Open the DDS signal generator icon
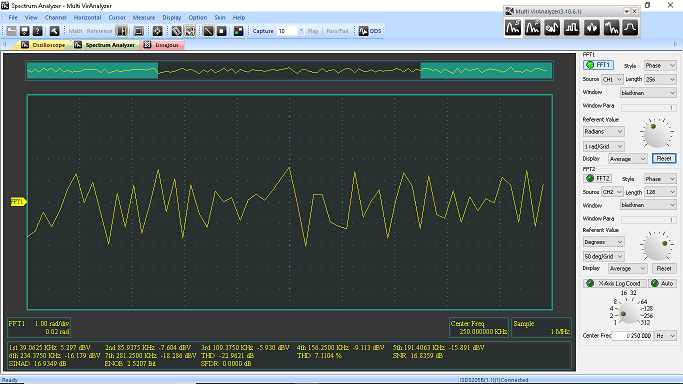This screenshot has height=384, width=683. click(370, 31)
